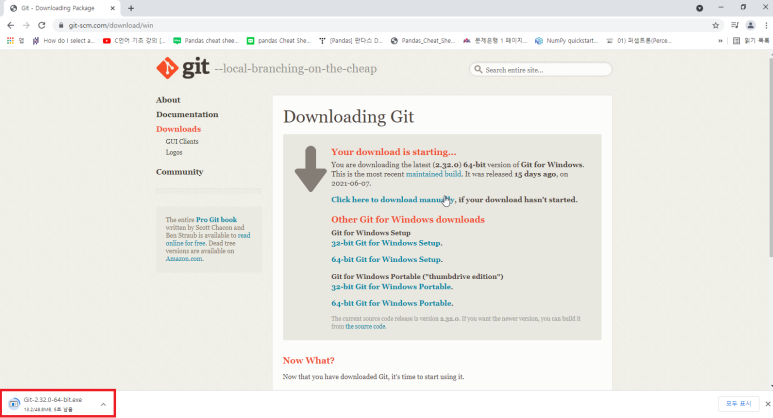The width and height of the screenshot is (773, 418).
Task: Open the About section
Action: 168,100
